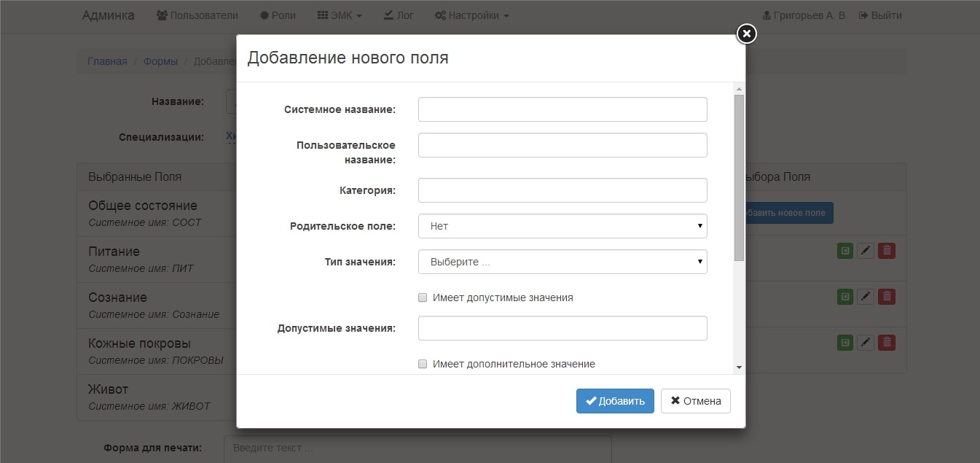980x463 pixels.
Task: Navigate to Формы in the breadcrumb
Action: pos(160,61)
